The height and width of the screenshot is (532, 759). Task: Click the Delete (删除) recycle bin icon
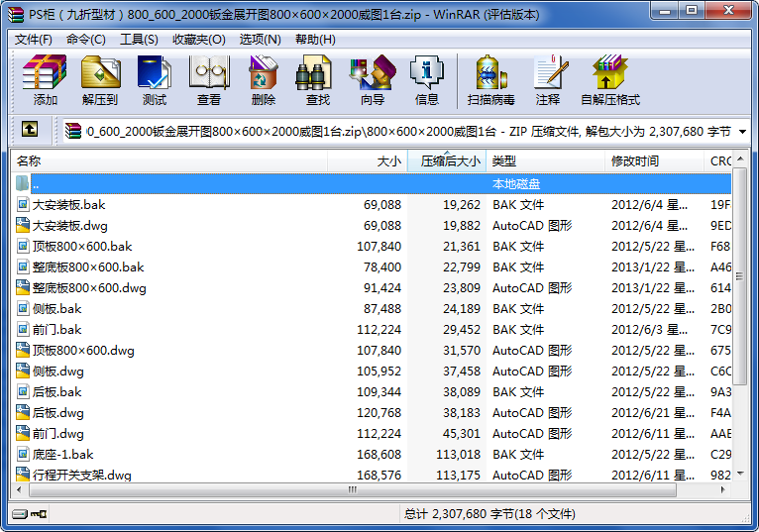click(x=264, y=72)
